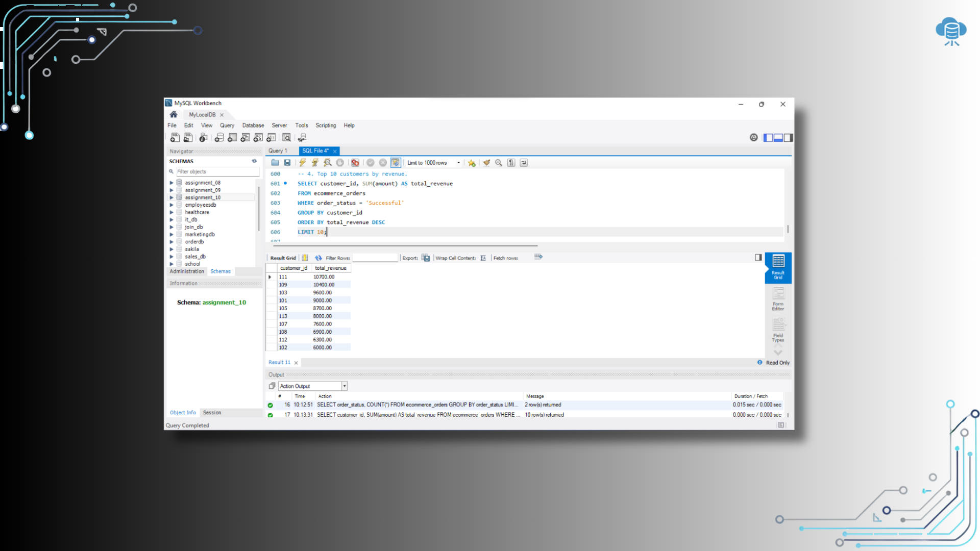Open the Field Types view
980x551 pixels.
pyautogui.click(x=778, y=330)
